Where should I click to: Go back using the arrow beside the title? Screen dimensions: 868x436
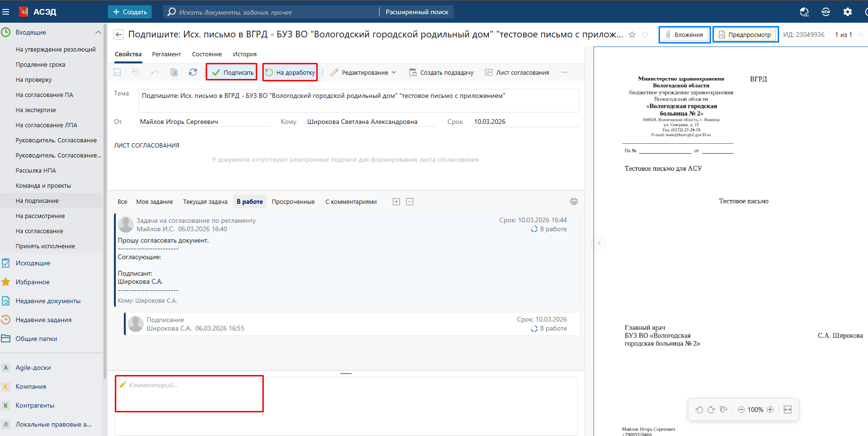(119, 35)
